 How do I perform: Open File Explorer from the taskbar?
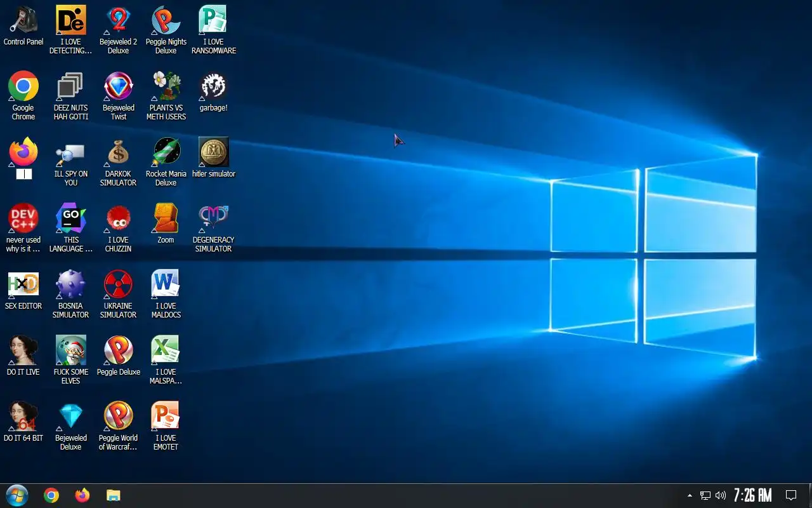tap(114, 495)
